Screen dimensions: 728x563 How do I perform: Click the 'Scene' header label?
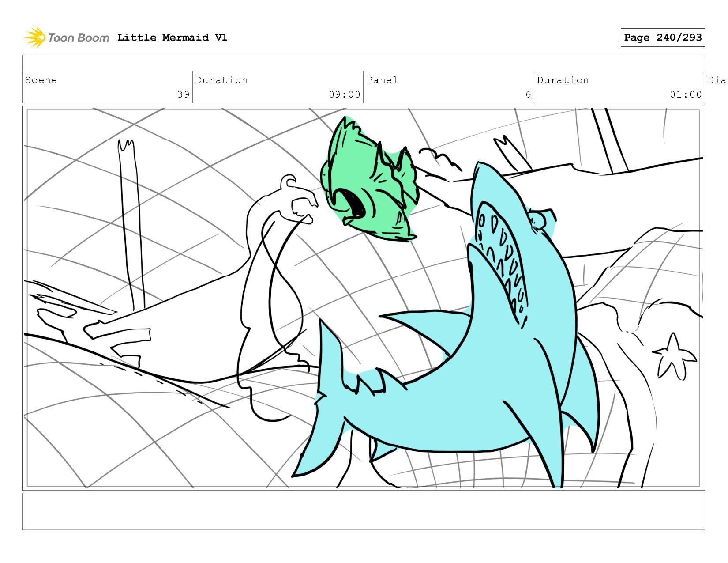coord(41,80)
